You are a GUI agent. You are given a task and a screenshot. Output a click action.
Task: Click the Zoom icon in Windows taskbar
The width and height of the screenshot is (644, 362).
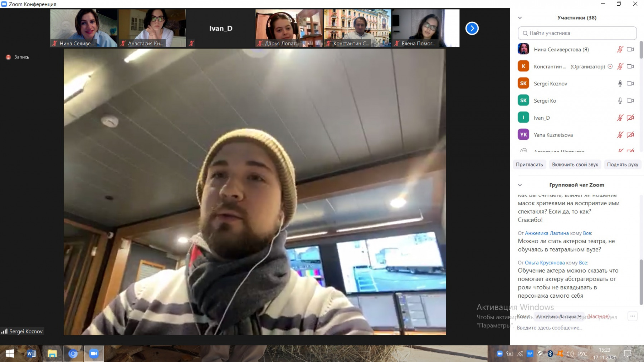(94, 353)
